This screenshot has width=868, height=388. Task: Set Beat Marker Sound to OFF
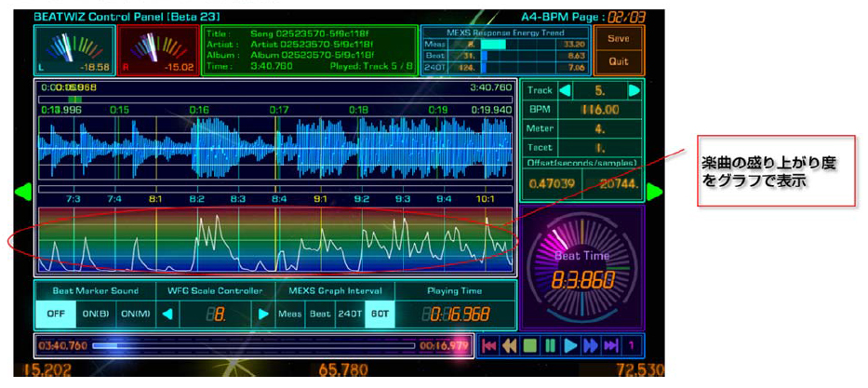(x=56, y=314)
